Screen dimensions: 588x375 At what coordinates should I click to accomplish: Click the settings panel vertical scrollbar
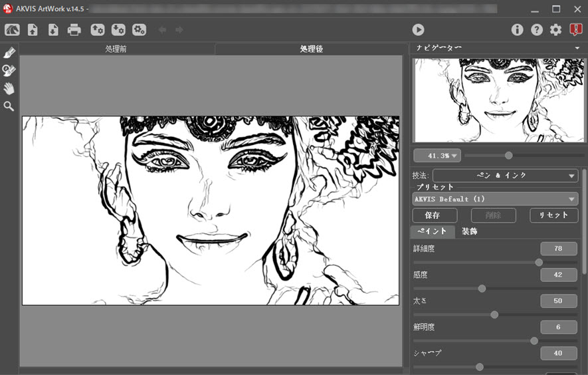585,221
